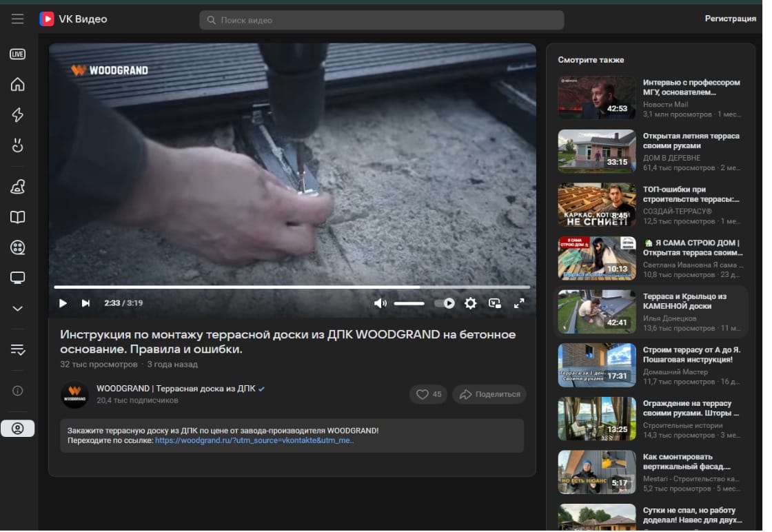Go to Home via sidebar house icon
This screenshot has width=772, height=532.
(x=18, y=85)
